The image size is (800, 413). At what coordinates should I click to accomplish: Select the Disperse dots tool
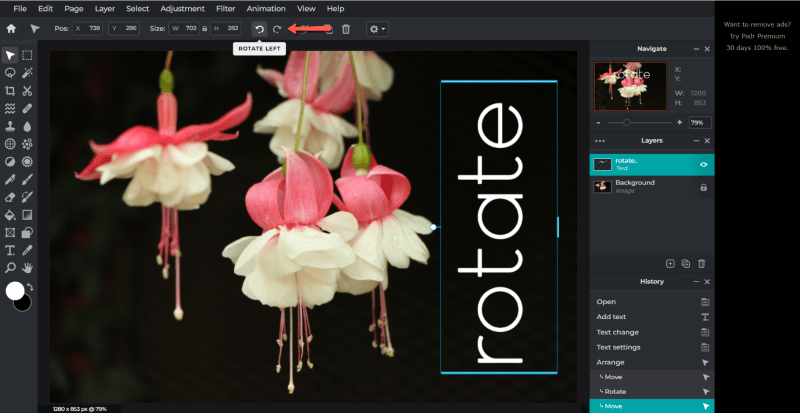pos(27,144)
